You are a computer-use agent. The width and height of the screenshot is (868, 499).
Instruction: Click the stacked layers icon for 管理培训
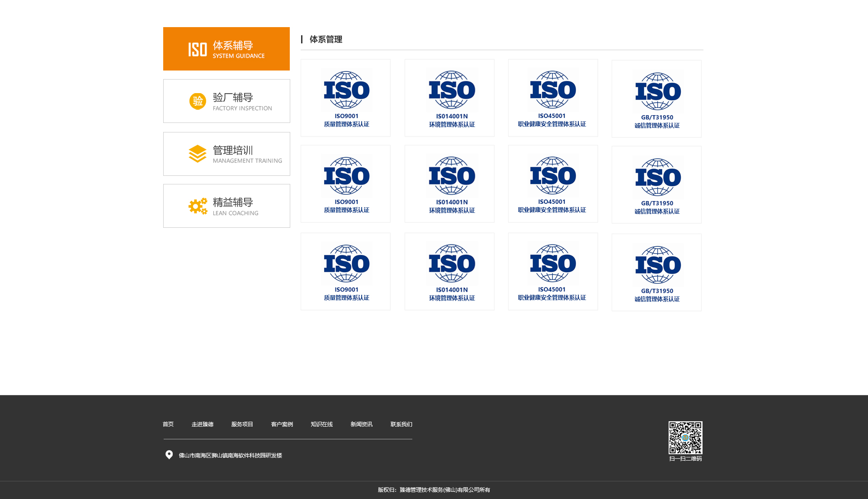198,154
